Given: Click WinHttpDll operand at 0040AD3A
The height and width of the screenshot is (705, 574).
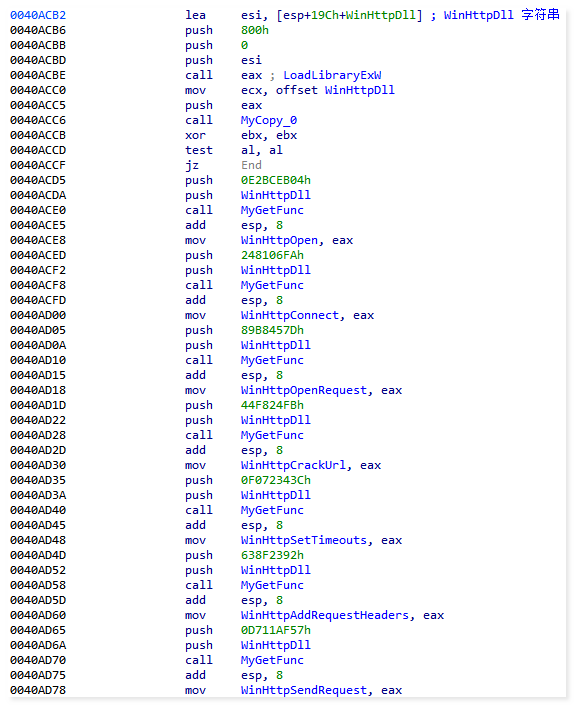Looking at the screenshot, I should click(276, 495).
